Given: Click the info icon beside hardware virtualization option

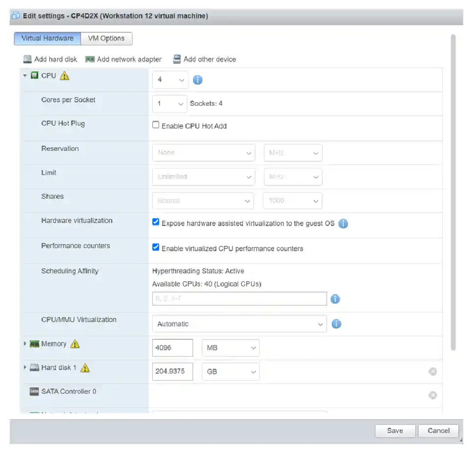Looking at the screenshot, I should tap(343, 223).
